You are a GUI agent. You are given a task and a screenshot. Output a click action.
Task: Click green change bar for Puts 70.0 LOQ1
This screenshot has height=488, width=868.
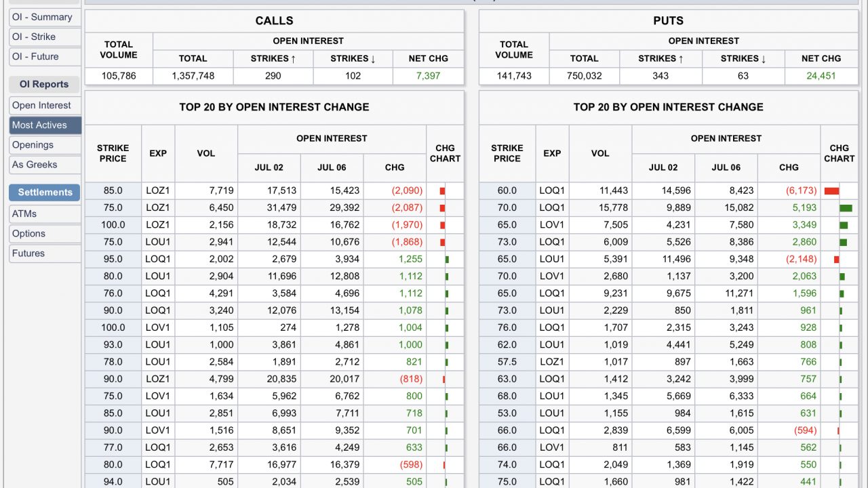pyautogui.click(x=846, y=208)
